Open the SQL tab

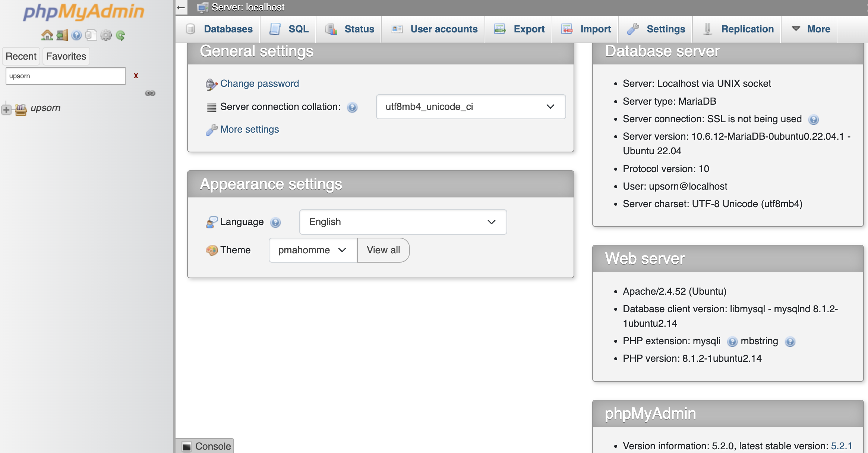pyautogui.click(x=288, y=29)
